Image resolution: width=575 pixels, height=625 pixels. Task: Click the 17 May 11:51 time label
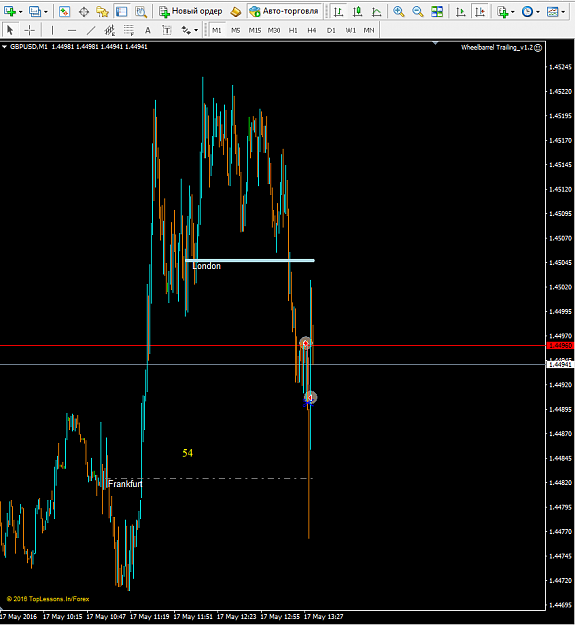pos(193,617)
